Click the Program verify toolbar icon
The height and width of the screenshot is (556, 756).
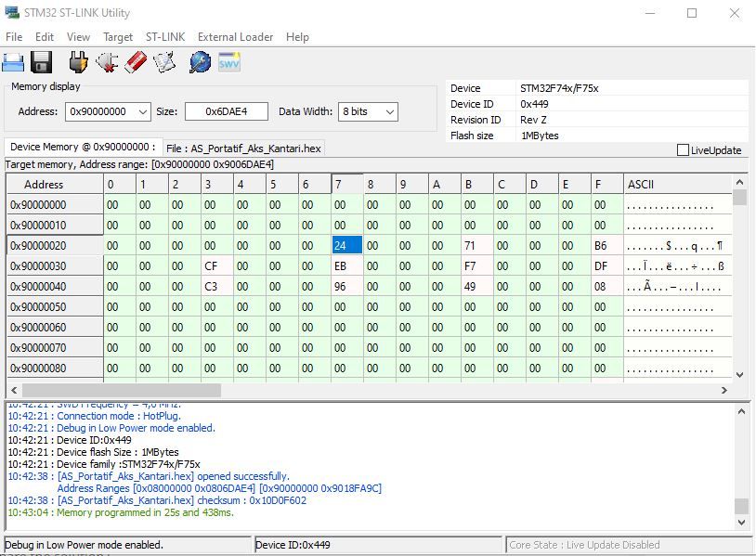[164, 62]
